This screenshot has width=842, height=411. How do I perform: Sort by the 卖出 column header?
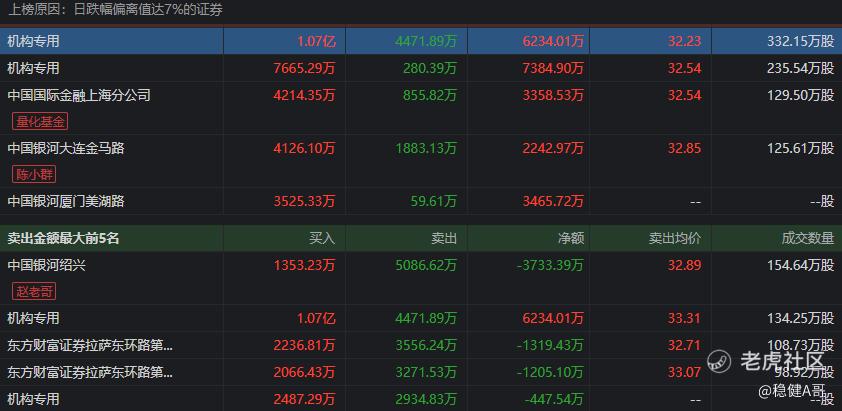click(443, 239)
